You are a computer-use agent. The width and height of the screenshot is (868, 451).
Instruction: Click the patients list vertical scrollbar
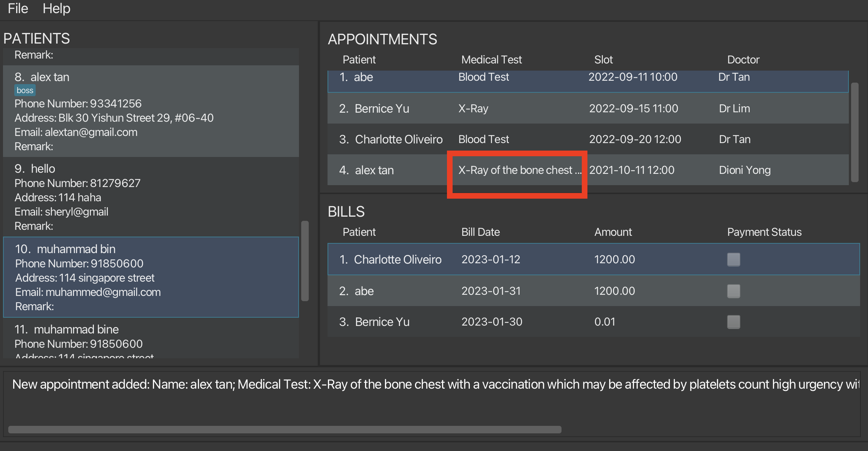305,261
